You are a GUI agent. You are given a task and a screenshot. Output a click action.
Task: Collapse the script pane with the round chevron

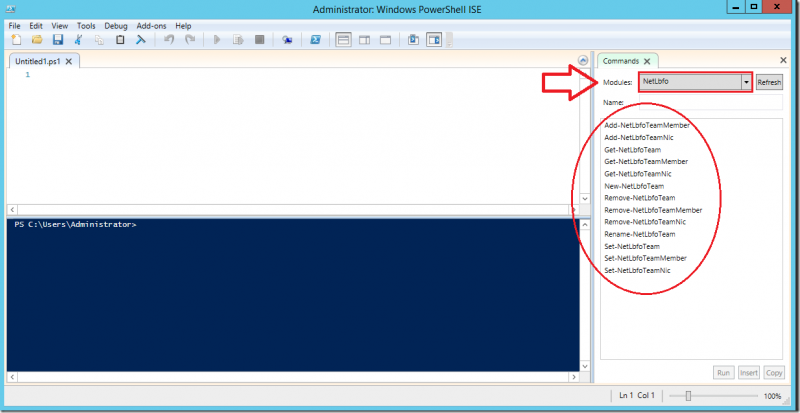(583, 60)
